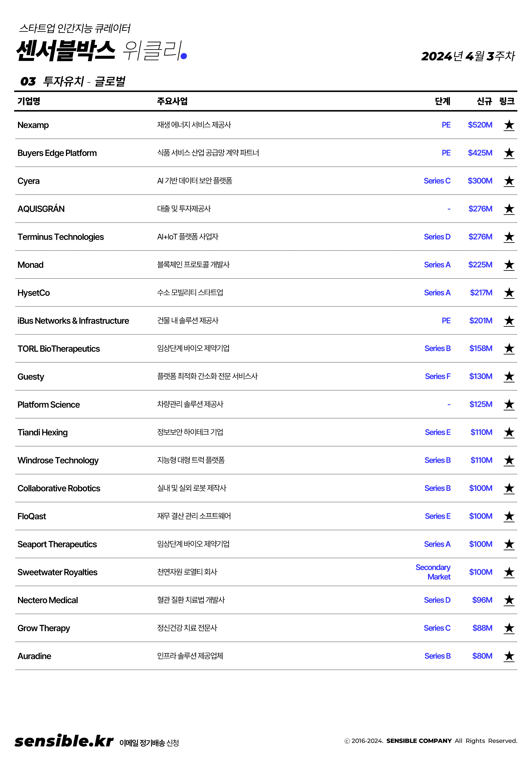
Task: Click the star icon in the Monad row
Action: coord(509,265)
